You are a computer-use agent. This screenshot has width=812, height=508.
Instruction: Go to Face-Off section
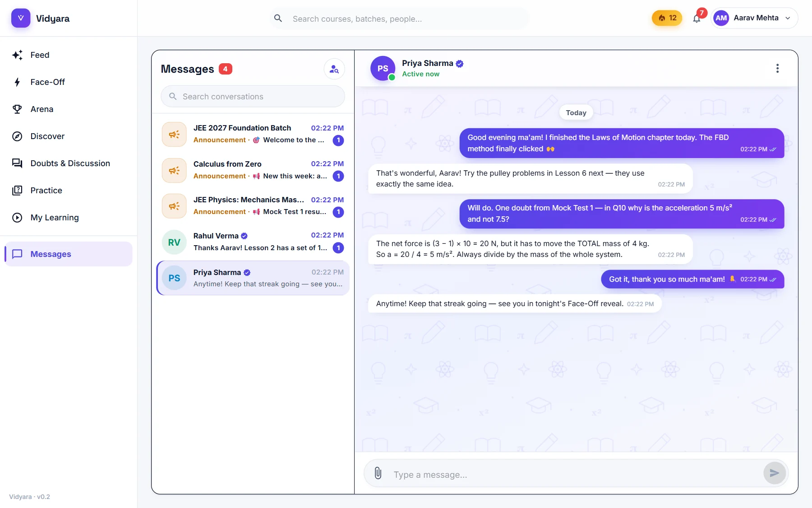tap(69, 82)
